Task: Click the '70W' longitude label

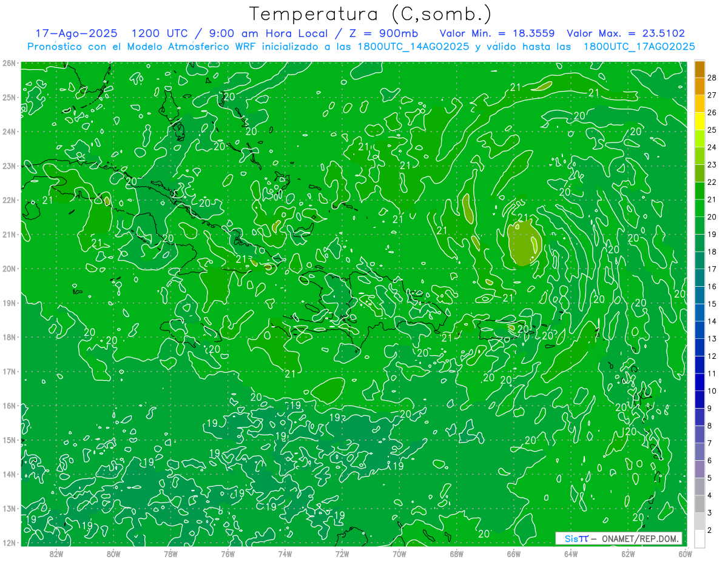Action: [399, 554]
